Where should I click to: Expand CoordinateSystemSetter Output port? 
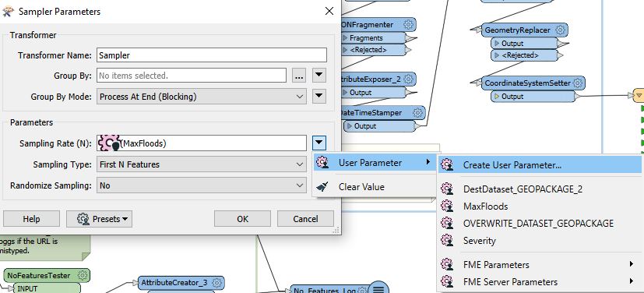(x=497, y=97)
